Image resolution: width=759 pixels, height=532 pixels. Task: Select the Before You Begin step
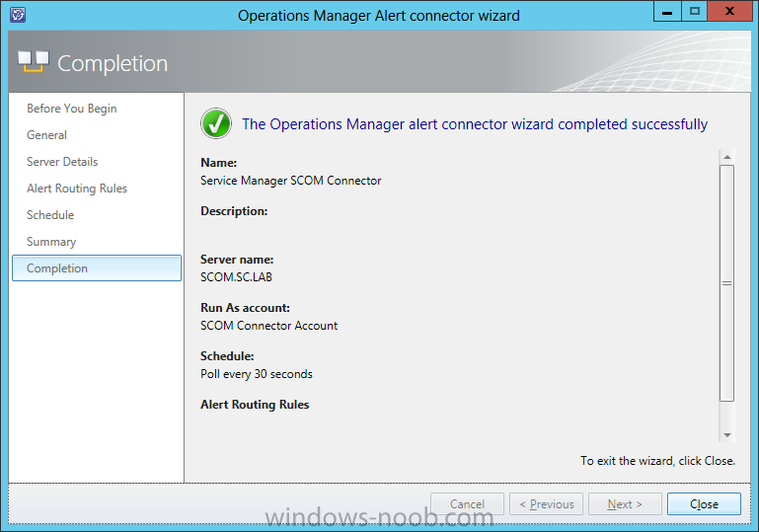pos(72,109)
